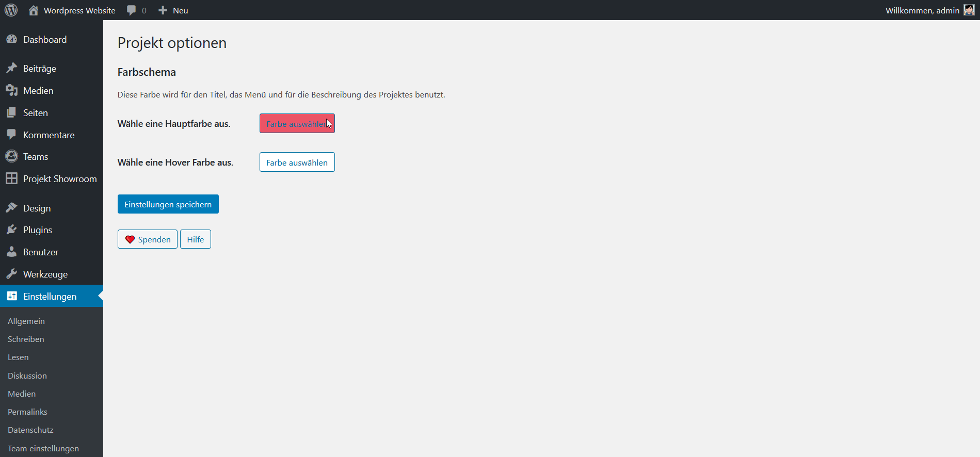The width and height of the screenshot is (980, 457).
Task: Click the admin avatar image
Action: click(969, 10)
